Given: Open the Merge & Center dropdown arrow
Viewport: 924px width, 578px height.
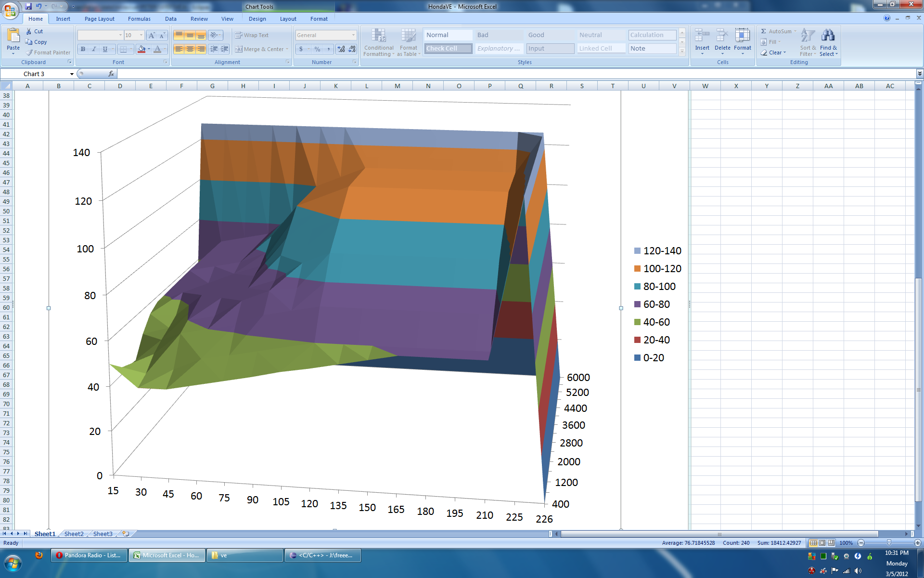Looking at the screenshot, I should pos(287,49).
